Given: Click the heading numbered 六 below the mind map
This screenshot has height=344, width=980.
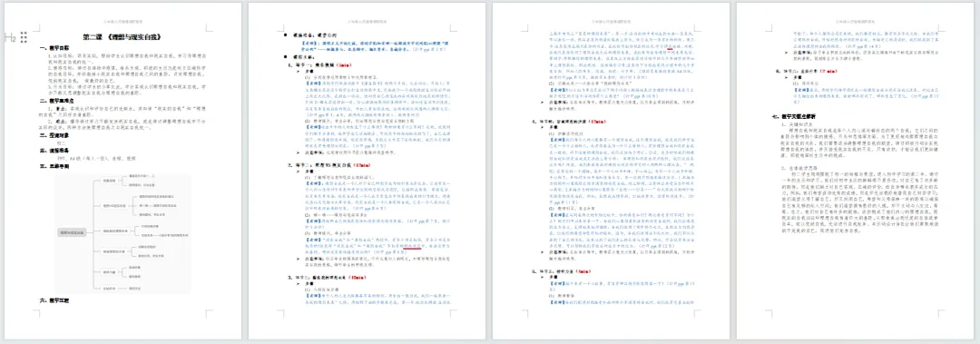Looking at the screenshot, I should [x=55, y=300].
